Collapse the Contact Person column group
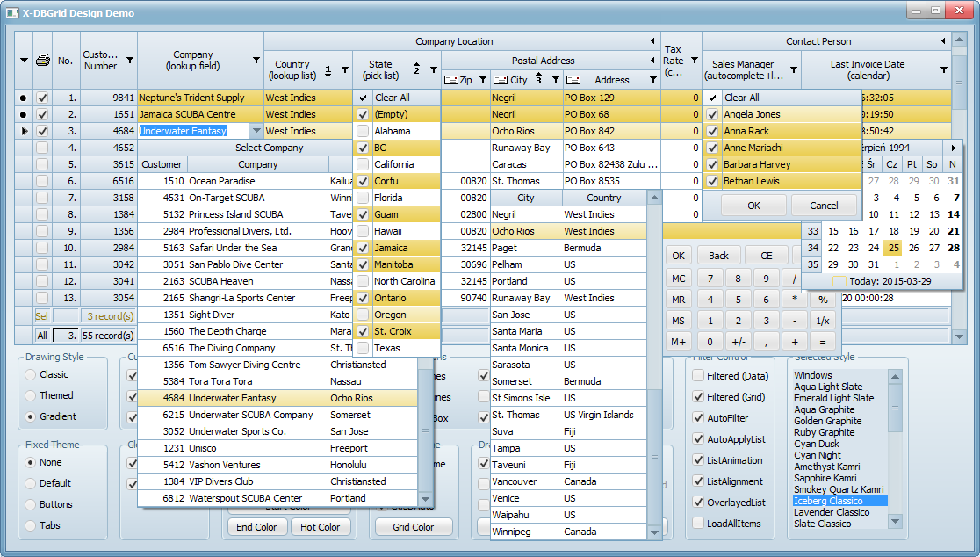 coord(944,41)
